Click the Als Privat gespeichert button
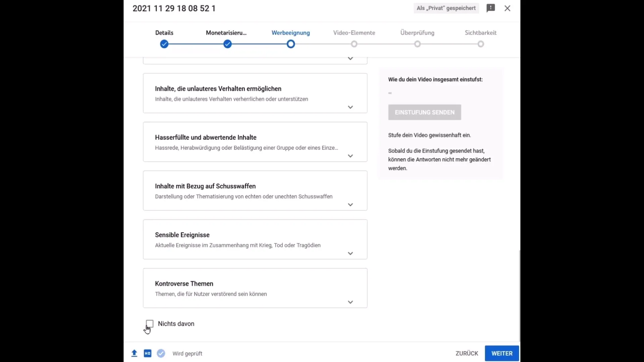The image size is (644, 362). 446,7
